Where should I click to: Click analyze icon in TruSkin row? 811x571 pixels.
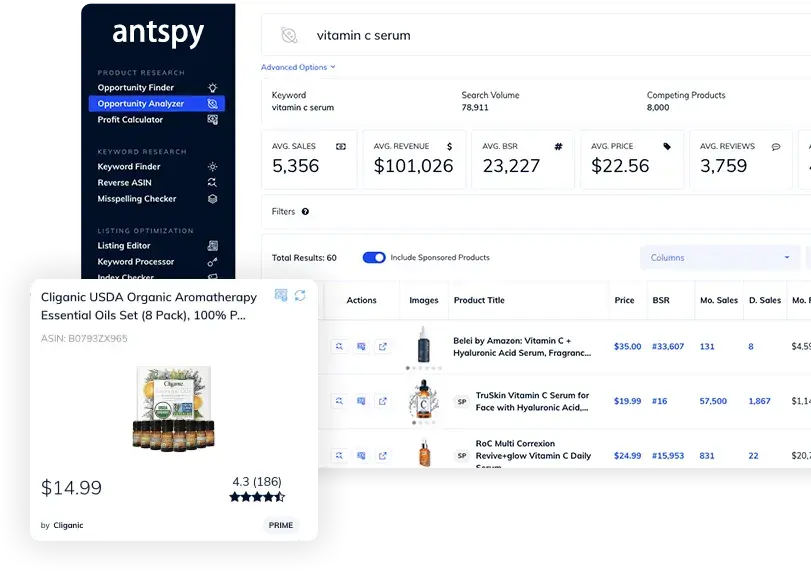point(339,401)
